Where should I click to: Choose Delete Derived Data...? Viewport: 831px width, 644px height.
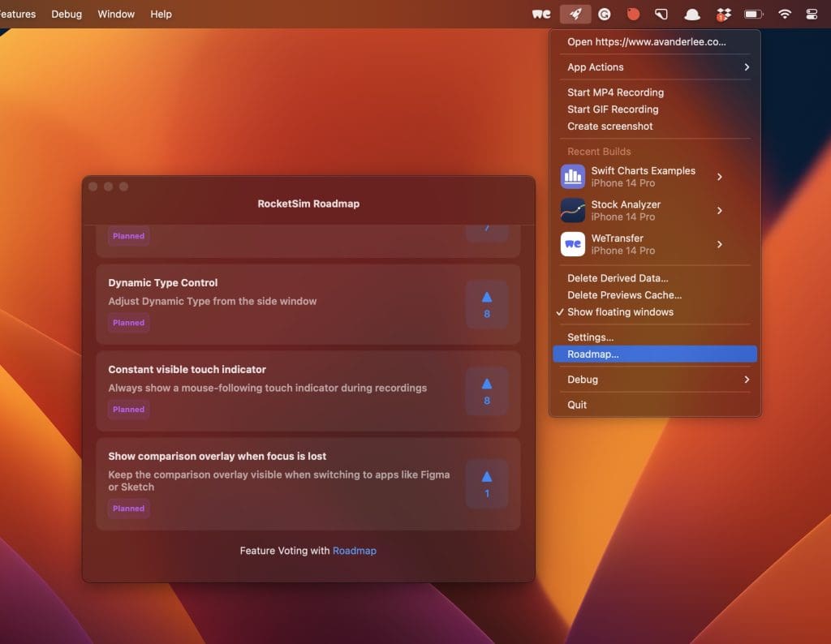click(655, 278)
